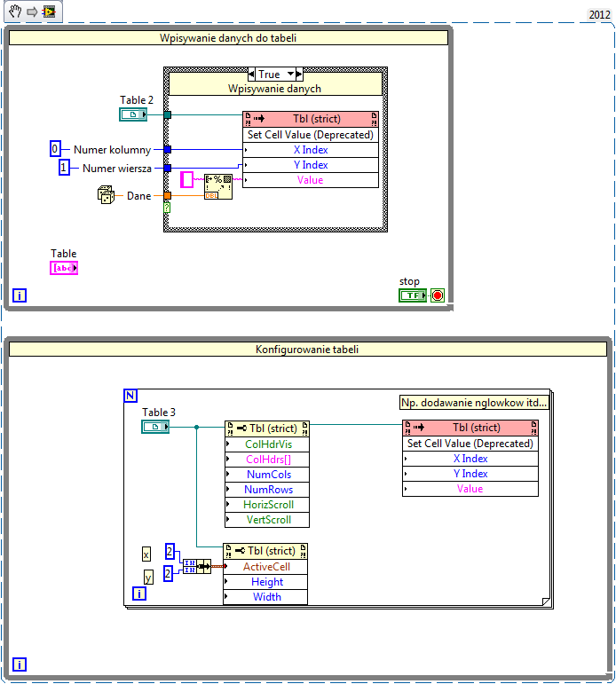
Task: Click Tbl (strict) invoke node in For Loop
Action: click(x=470, y=428)
